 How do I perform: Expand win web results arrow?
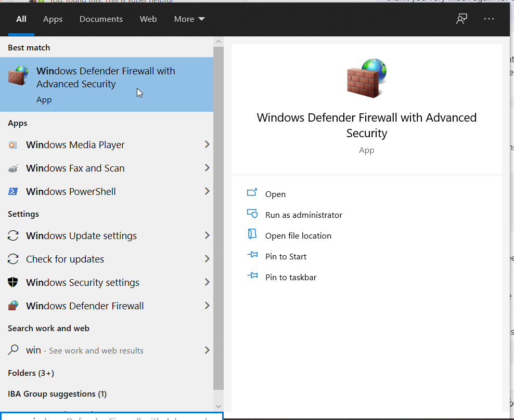[207, 350]
